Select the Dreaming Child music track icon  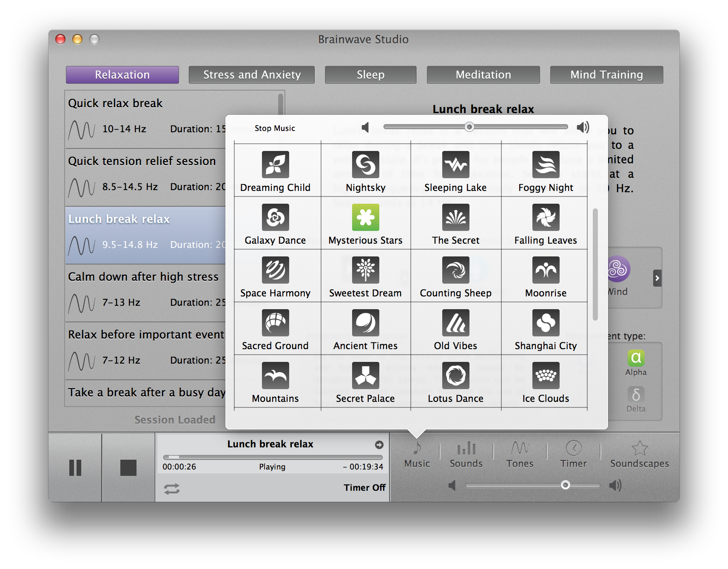[275, 165]
